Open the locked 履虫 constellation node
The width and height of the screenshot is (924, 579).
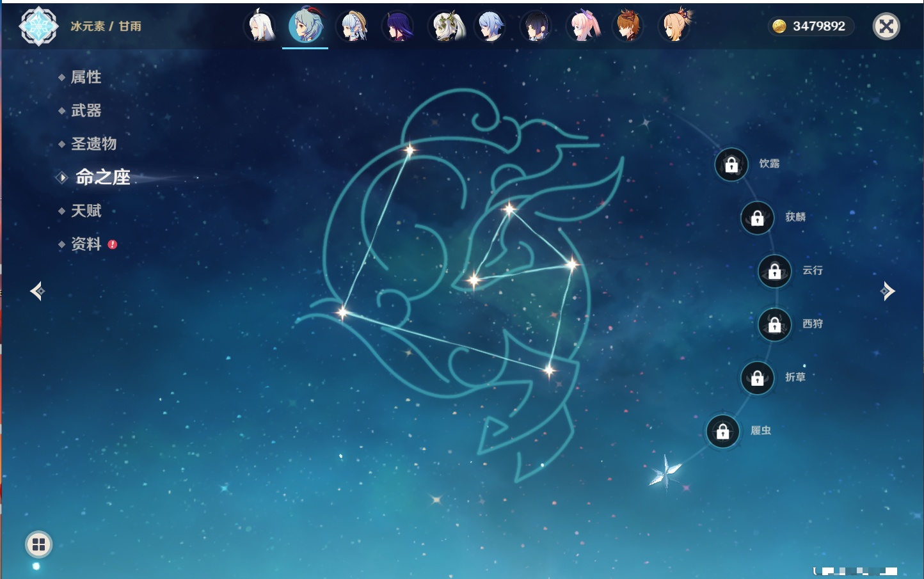click(722, 432)
